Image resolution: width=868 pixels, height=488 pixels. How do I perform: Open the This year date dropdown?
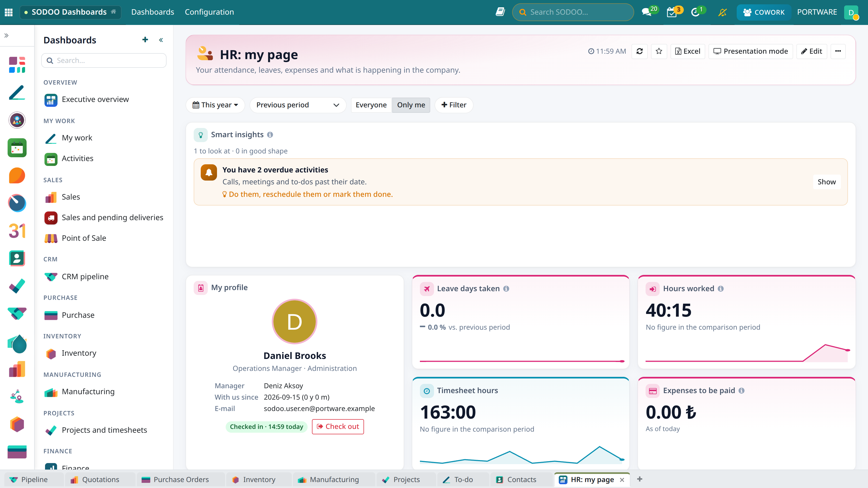point(215,105)
